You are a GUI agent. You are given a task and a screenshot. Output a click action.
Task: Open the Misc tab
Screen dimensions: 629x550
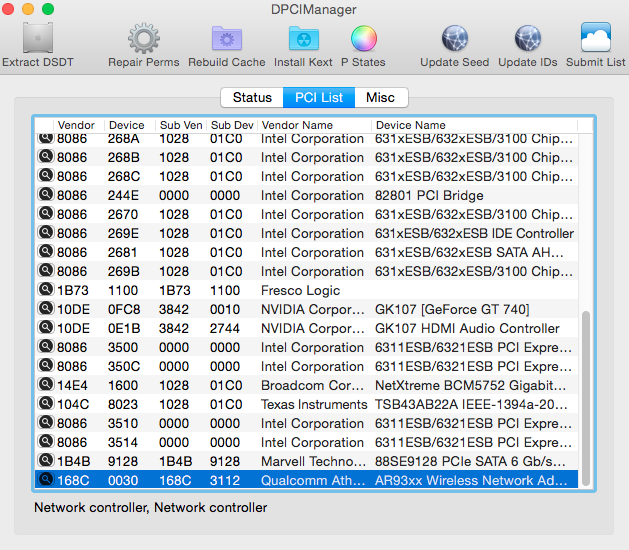381,97
